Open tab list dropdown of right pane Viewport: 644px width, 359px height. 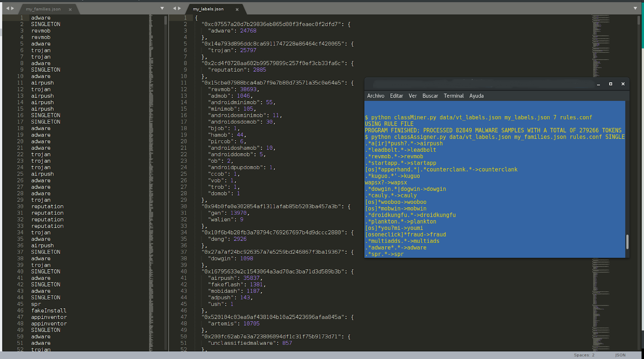636,8
